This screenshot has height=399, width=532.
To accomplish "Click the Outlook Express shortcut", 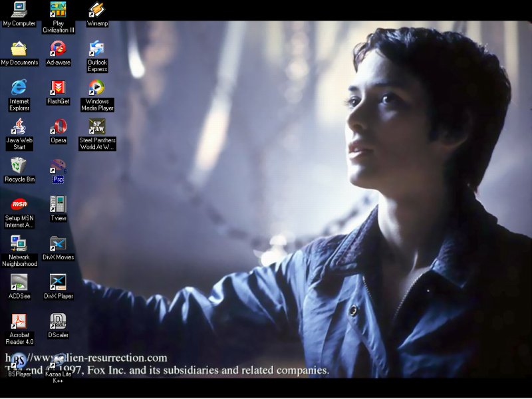I will pyautogui.click(x=97, y=49).
